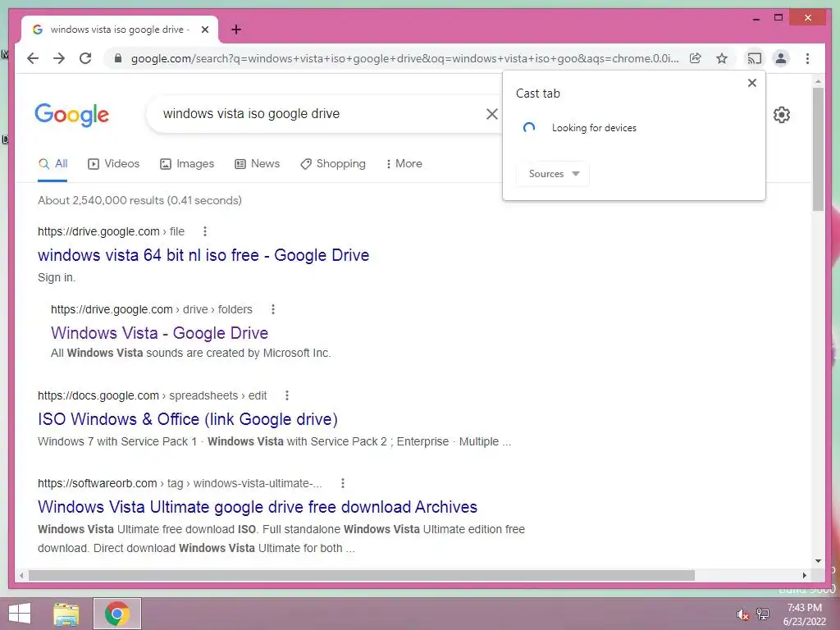The width and height of the screenshot is (840, 630).
Task: Go back with the browser back arrow
Action: click(33, 58)
